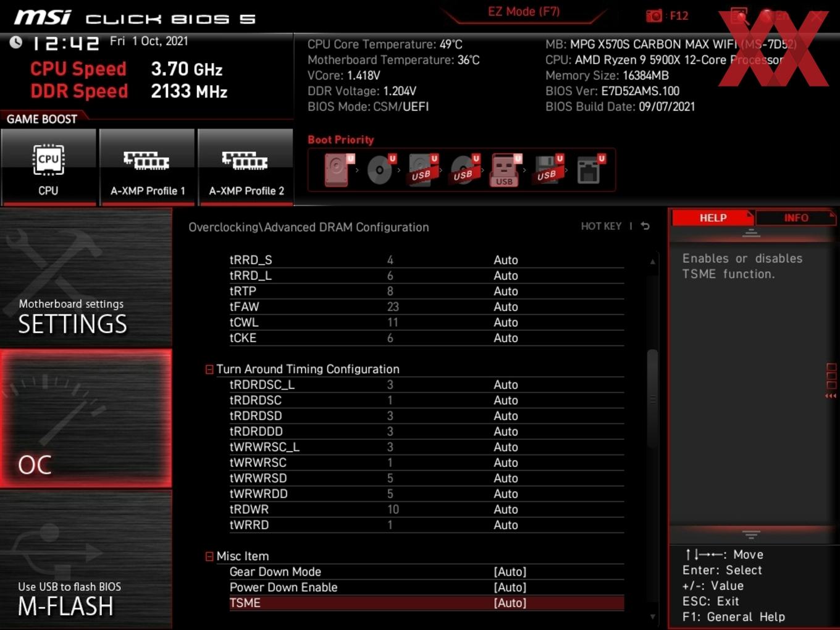The width and height of the screenshot is (840, 630).
Task: Click the help panel top collapse handle
Action: [x=751, y=233]
